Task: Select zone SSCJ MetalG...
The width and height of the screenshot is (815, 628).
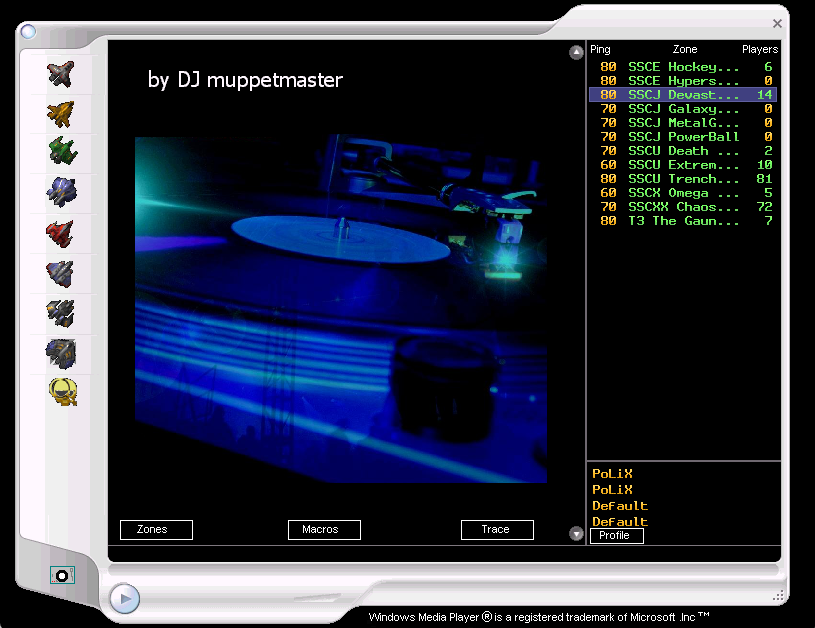Action: click(x=683, y=123)
